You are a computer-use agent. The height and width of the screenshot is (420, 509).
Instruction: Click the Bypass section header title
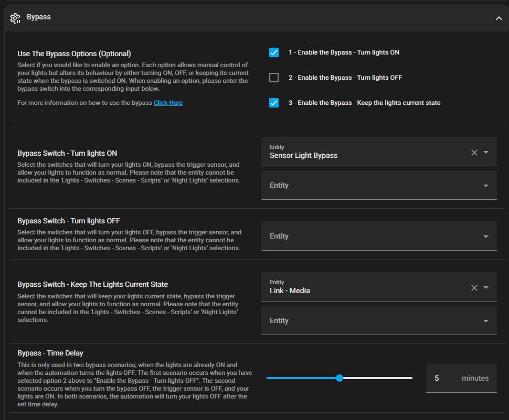(x=39, y=17)
